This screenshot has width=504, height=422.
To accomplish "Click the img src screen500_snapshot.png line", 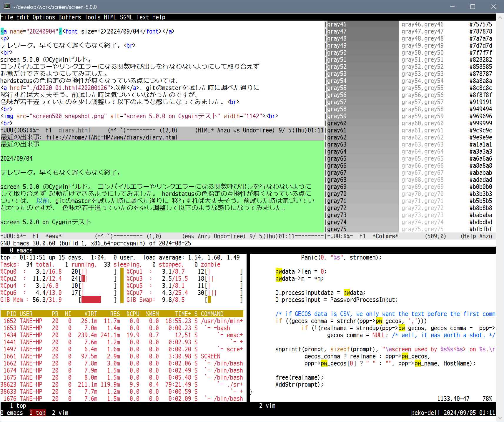I will [x=139, y=116].
